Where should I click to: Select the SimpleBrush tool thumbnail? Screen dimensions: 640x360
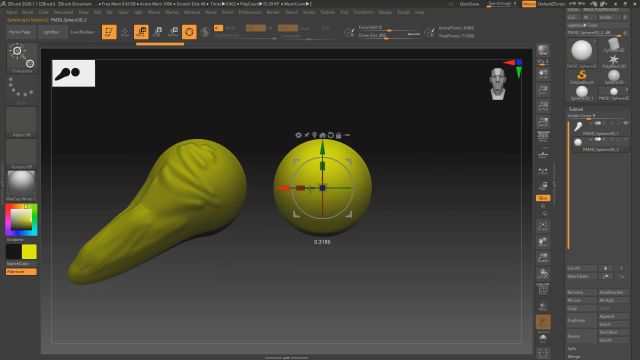point(582,76)
